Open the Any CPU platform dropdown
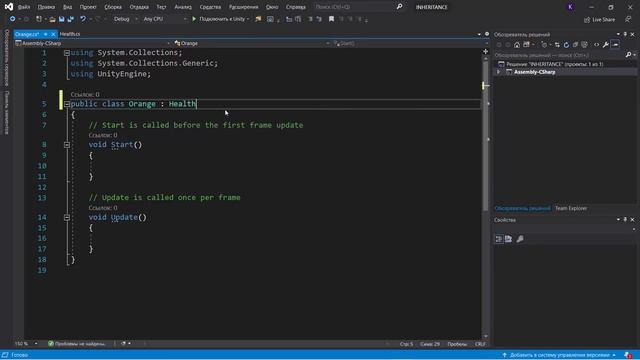 coord(165,19)
